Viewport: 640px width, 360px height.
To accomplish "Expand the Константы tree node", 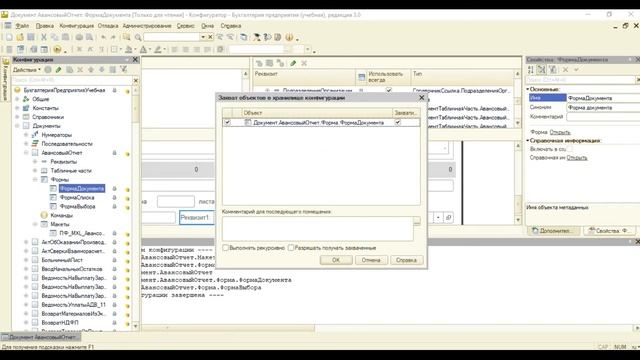I will pyautogui.click(x=17, y=108).
